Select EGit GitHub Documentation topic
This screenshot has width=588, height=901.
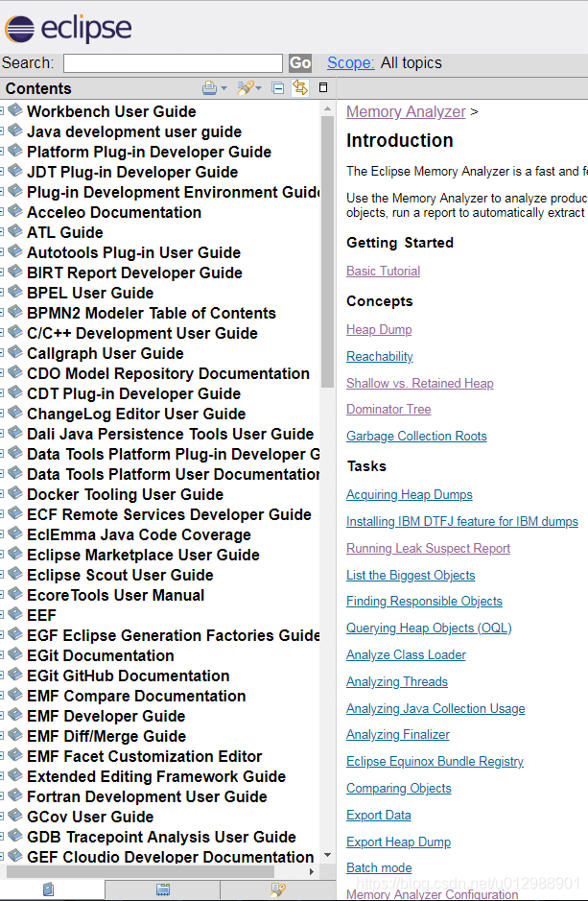pos(128,676)
